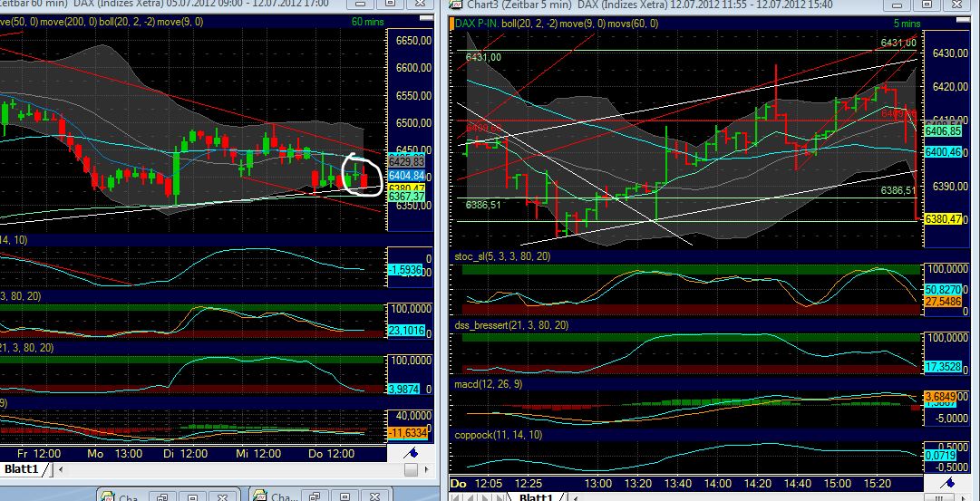The image size is (980, 501).
Task: Restore down the Chart3 window
Action: [x=927, y=4]
